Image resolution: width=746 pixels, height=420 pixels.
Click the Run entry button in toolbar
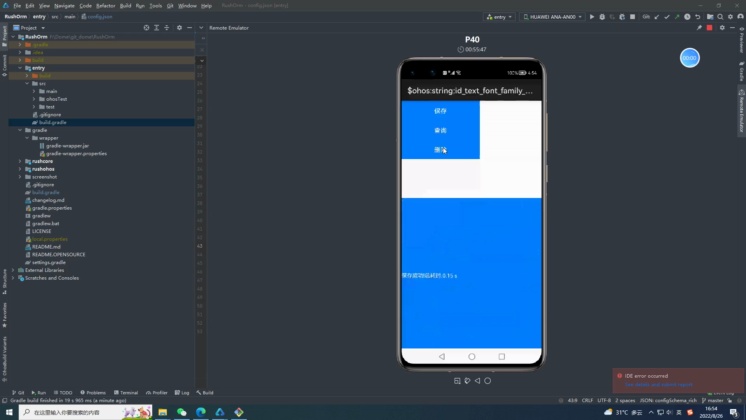click(592, 17)
